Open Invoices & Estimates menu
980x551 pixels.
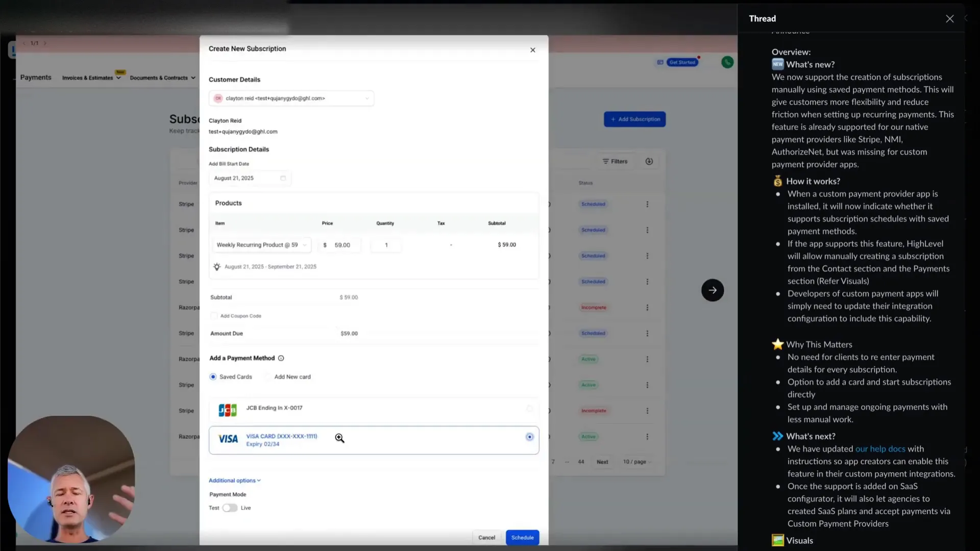point(91,78)
